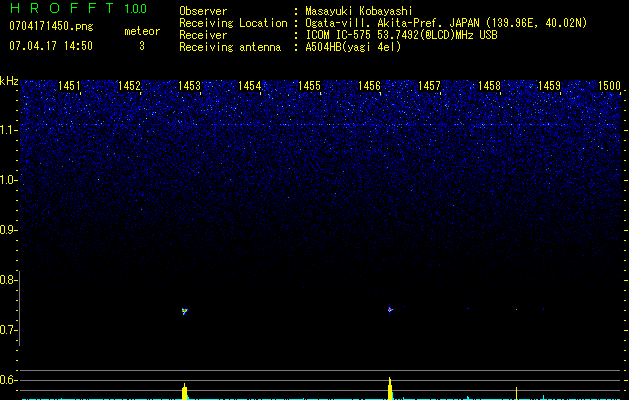The width and height of the screenshot is (629, 400).
Task: Select the 0.9 frequency axis label
Action: (9, 231)
